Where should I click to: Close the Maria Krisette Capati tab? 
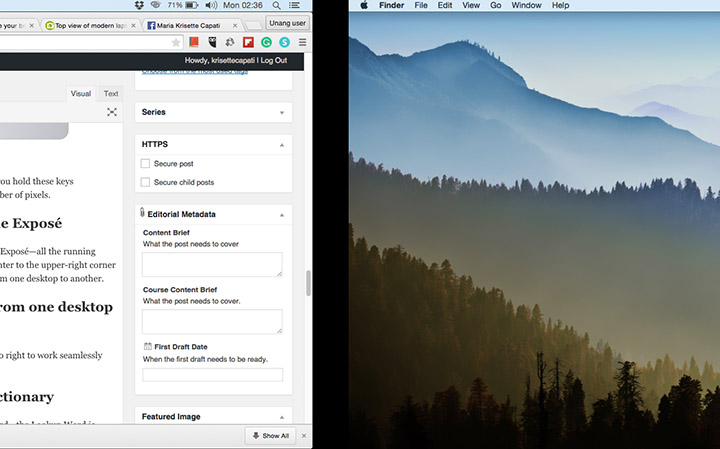[235, 26]
